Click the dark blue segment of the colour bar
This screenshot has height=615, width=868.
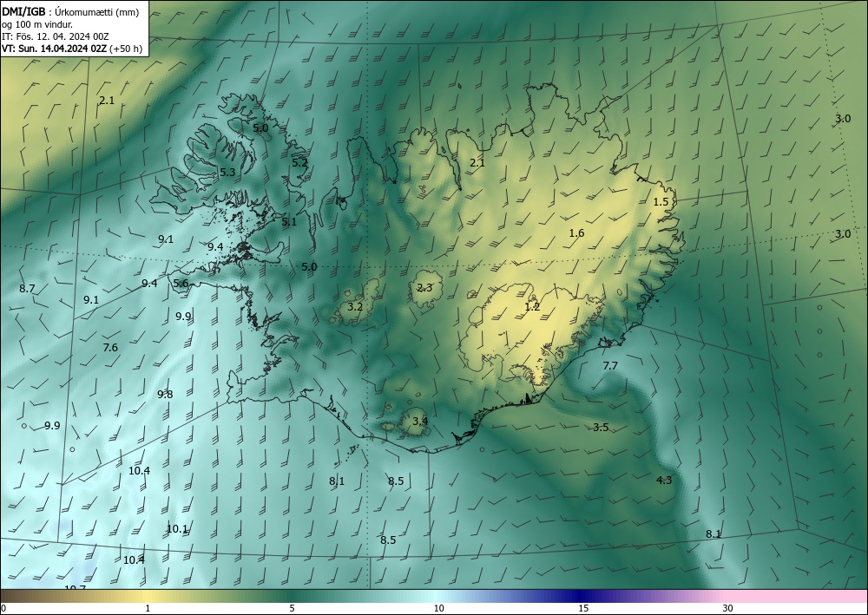click(578, 596)
